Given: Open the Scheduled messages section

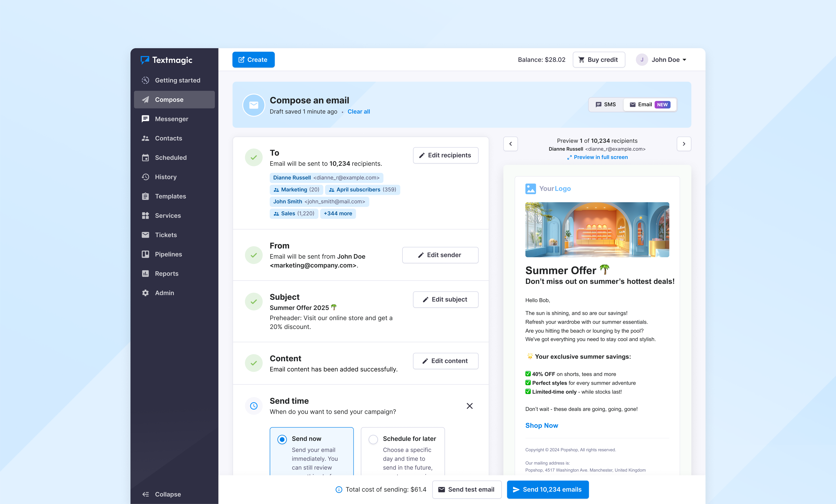Looking at the screenshot, I should [x=171, y=157].
